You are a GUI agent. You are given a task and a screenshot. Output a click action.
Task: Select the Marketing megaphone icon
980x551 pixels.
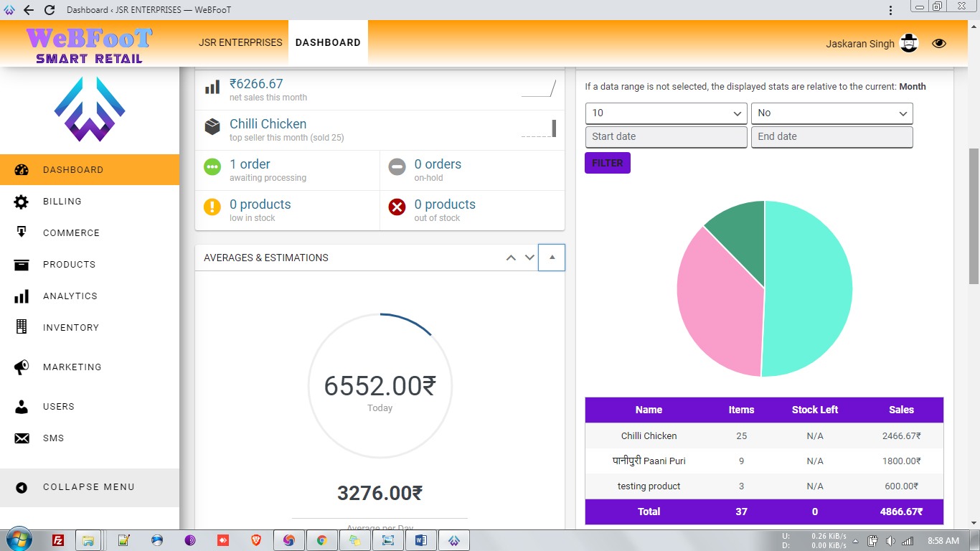tap(22, 367)
